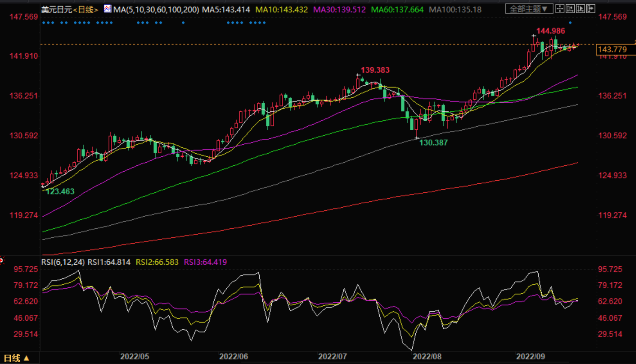This screenshot has height=364, width=636.
Task: Click the red blinking dot beside the RSI panel
Action: [x=1, y=260]
